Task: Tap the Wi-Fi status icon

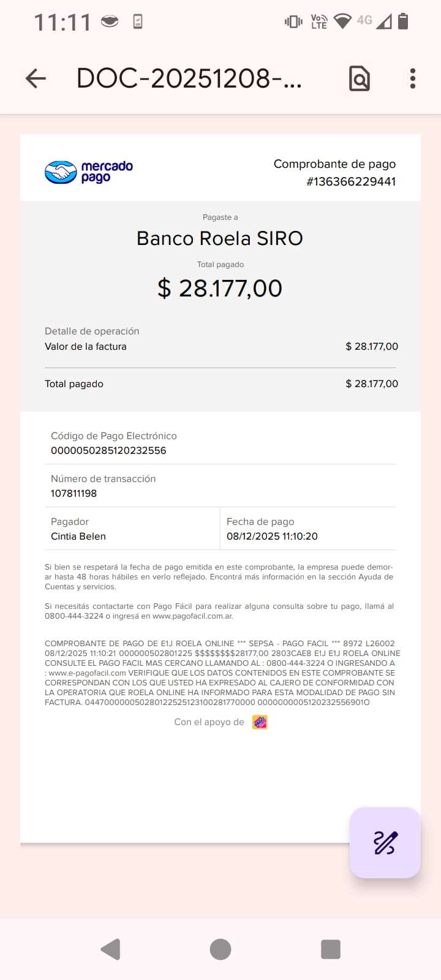Action: tap(342, 21)
